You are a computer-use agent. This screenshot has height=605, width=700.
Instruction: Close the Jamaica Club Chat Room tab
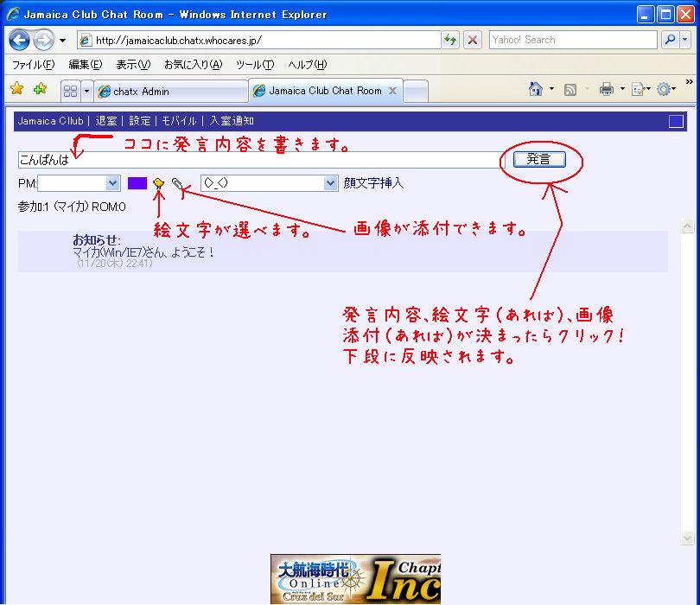392,91
